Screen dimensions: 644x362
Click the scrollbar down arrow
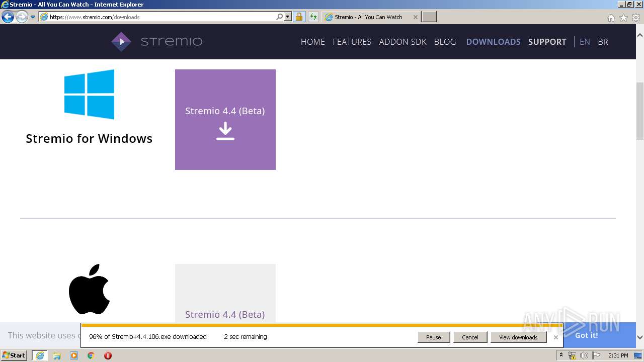[640, 337]
